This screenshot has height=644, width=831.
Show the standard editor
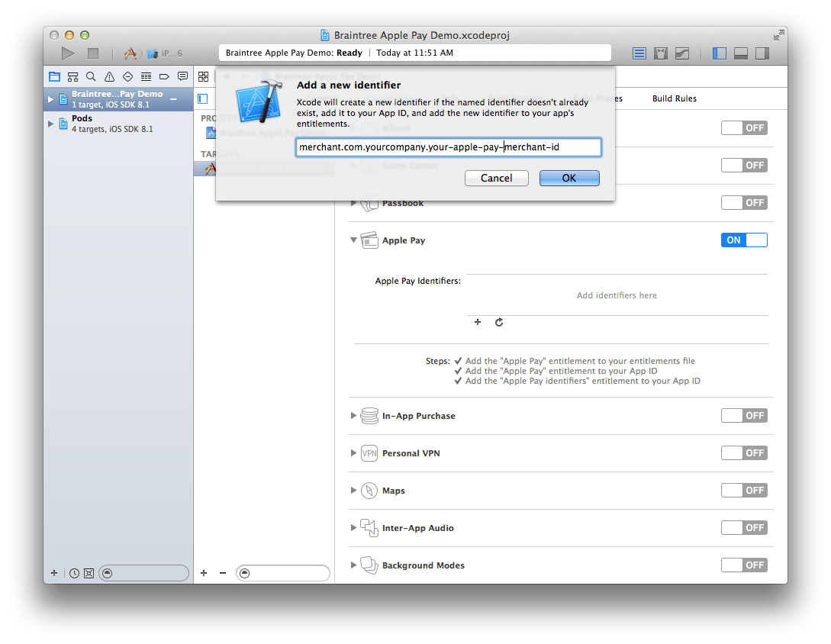tap(639, 53)
